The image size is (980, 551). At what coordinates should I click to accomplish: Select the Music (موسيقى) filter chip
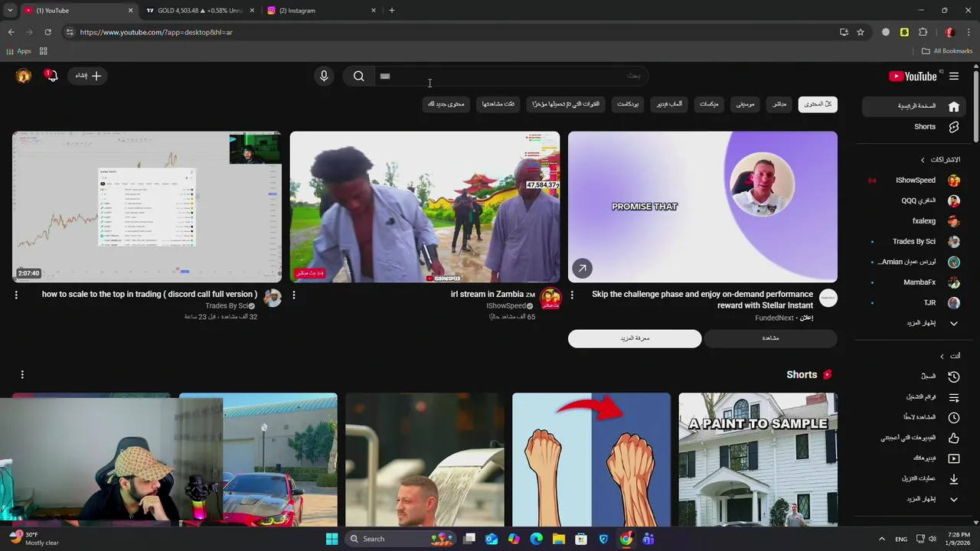coord(745,104)
